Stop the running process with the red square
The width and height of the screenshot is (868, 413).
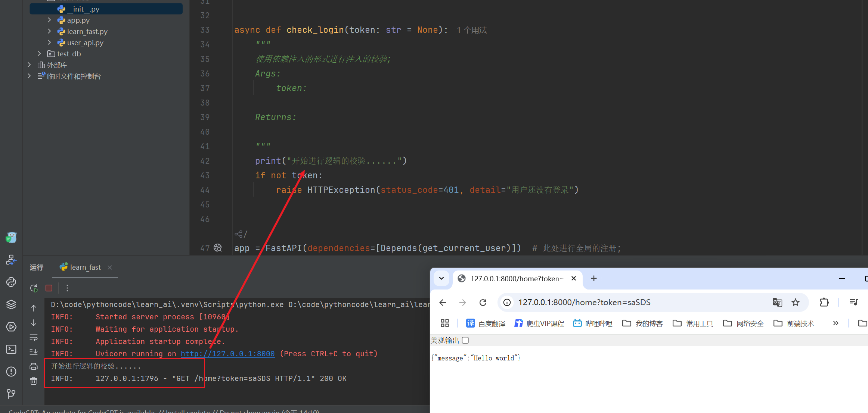49,288
